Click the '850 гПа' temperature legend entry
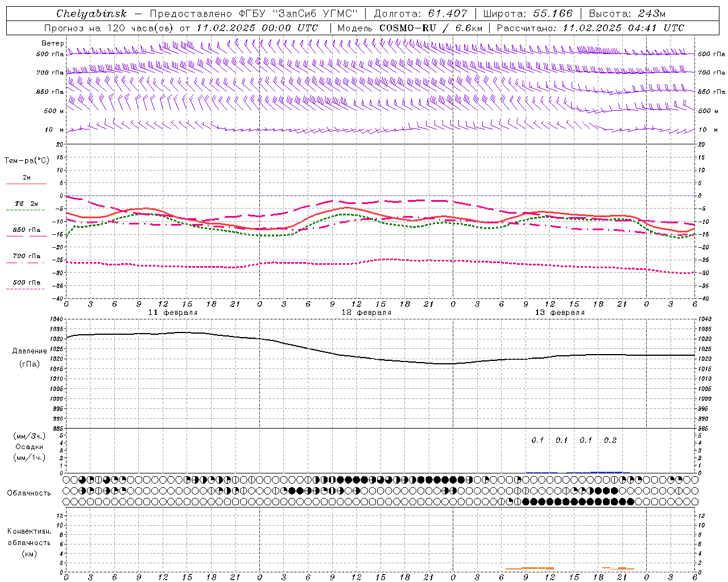Screen dimensions: 728x582 pyautogui.click(x=27, y=230)
